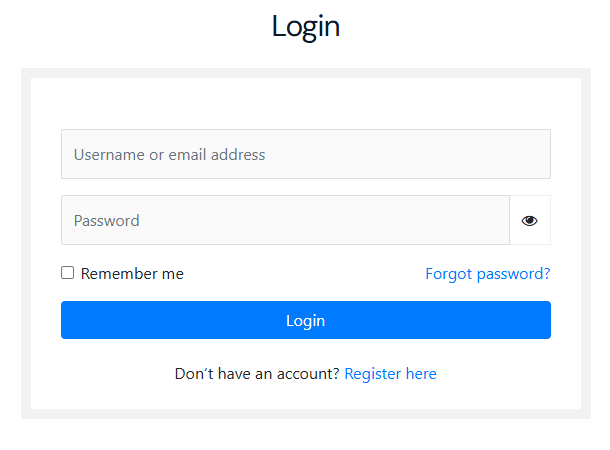Select the Username placeholder text
The height and width of the screenshot is (450, 610).
[x=169, y=155]
